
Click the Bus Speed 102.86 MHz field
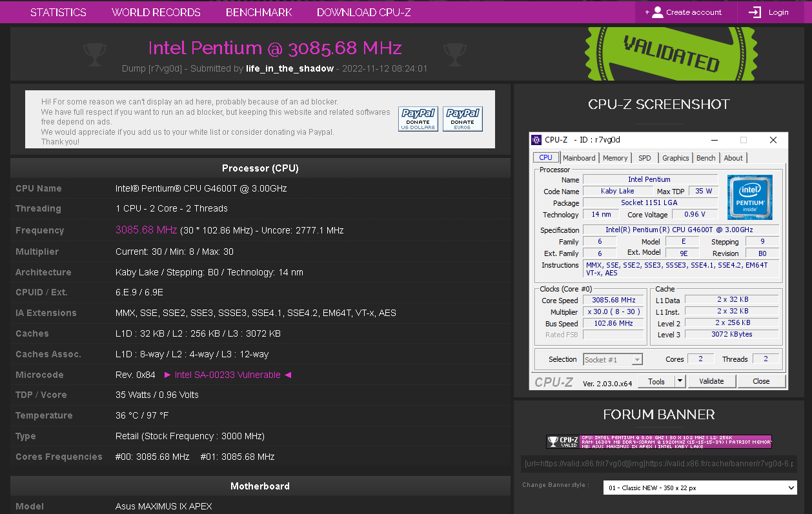[614, 323]
